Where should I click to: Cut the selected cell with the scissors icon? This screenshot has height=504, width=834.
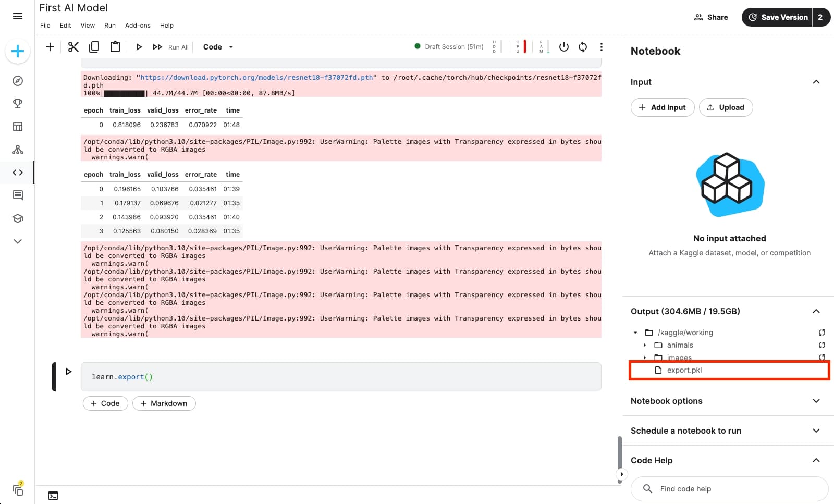[x=73, y=46]
